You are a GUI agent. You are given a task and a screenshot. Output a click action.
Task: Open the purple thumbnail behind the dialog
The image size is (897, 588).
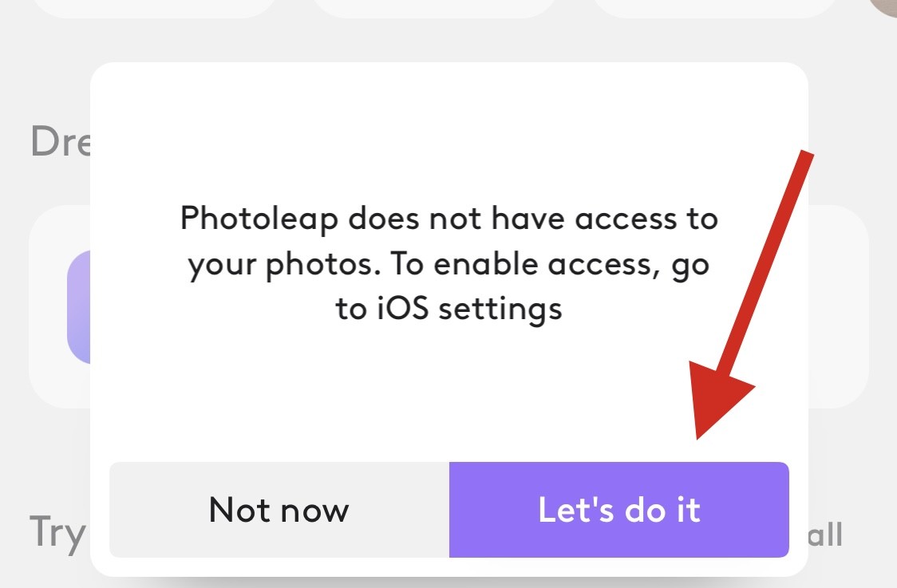pyautogui.click(x=78, y=307)
